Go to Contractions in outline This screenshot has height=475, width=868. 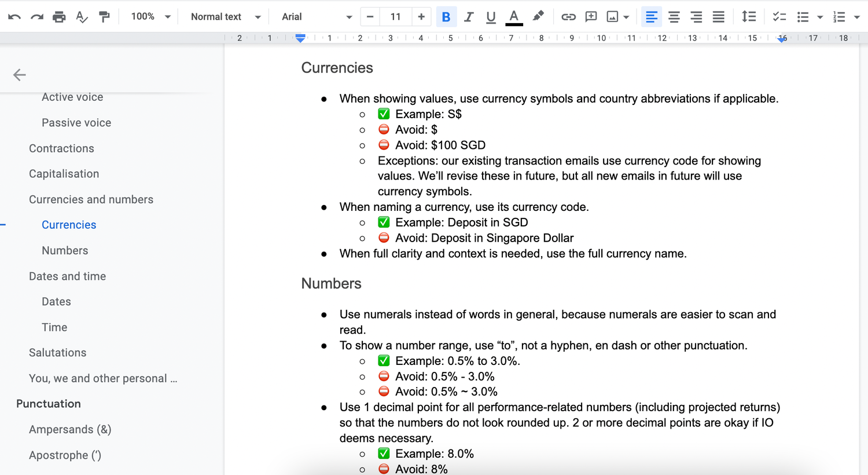[61, 148]
